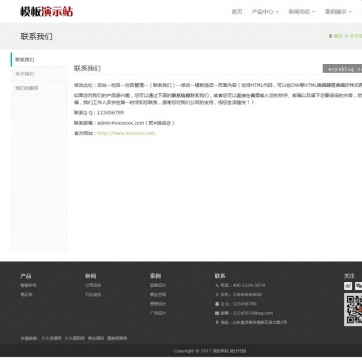Screen dimensions: 362x362
Task: Click the admin#xxxxxxx.com email line
Action: (124, 123)
